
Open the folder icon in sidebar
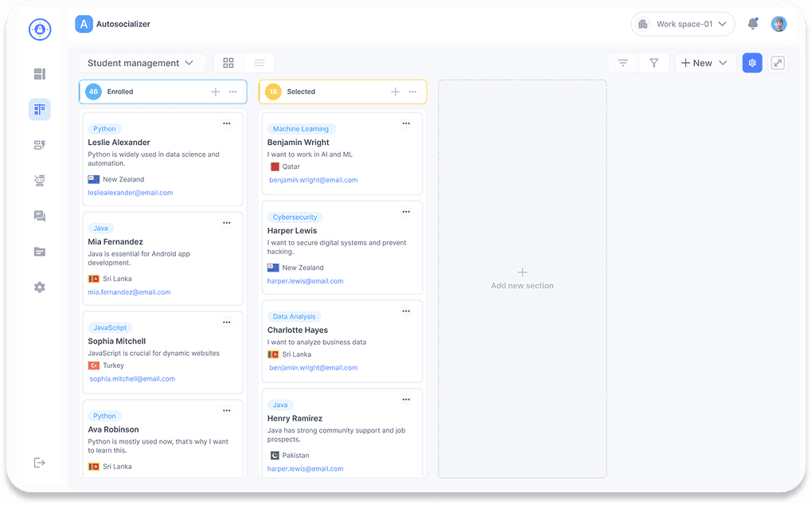[x=39, y=252]
